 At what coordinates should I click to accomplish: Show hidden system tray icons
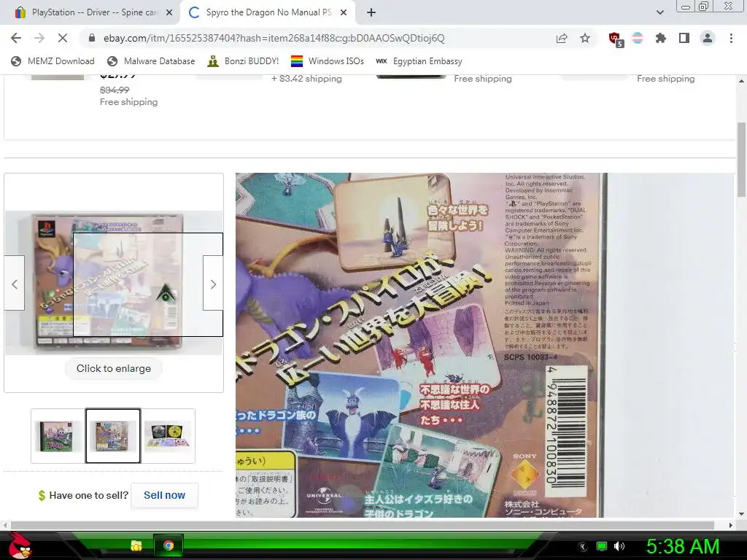coord(583,546)
